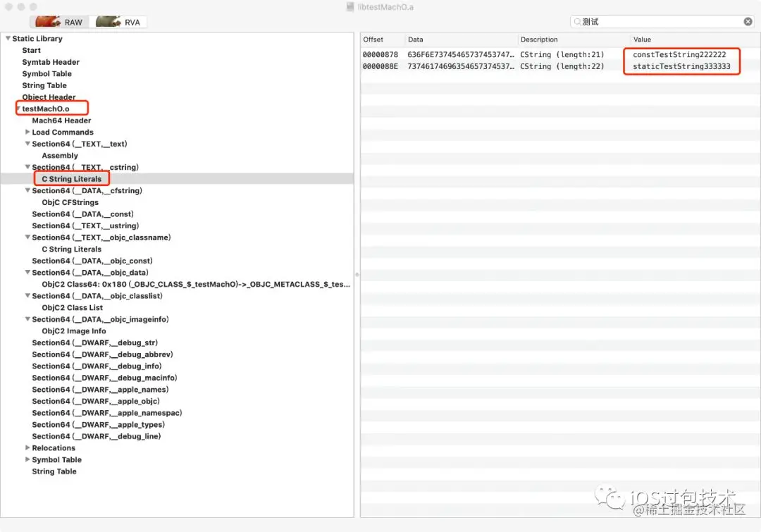Select Section64 (__DWARF,__apple_namespac)
Screen dimensions: 761x532
[107, 413]
